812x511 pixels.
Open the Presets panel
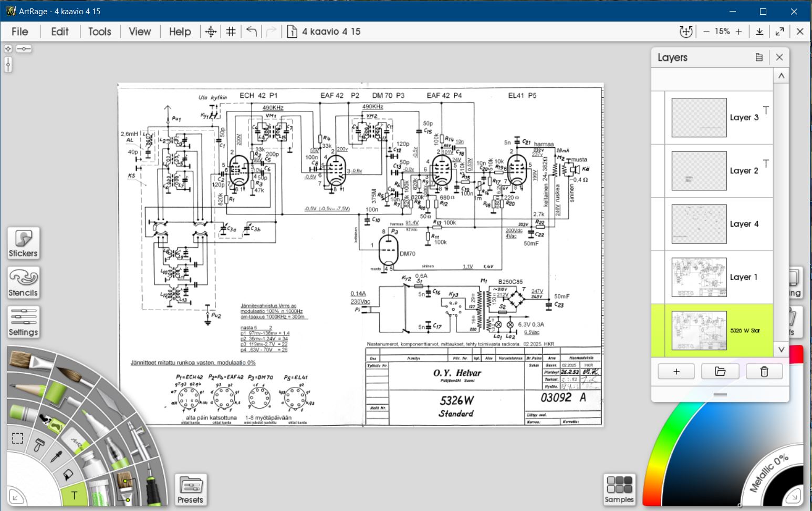190,490
